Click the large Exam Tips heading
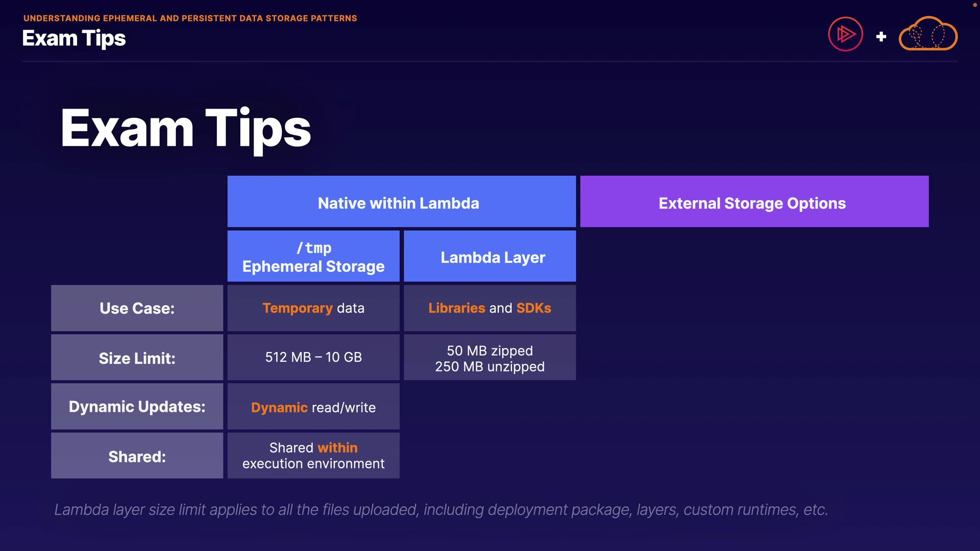980x551 pixels. pos(186,129)
